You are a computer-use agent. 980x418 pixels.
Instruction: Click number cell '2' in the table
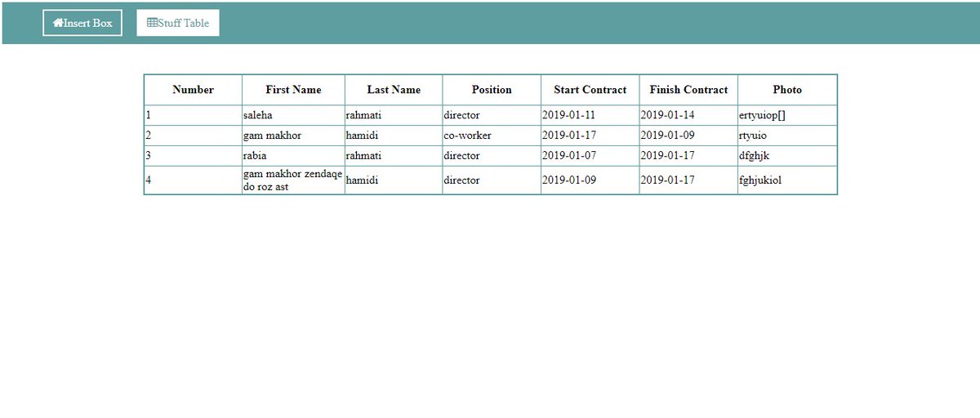pyautogui.click(x=194, y=136)
